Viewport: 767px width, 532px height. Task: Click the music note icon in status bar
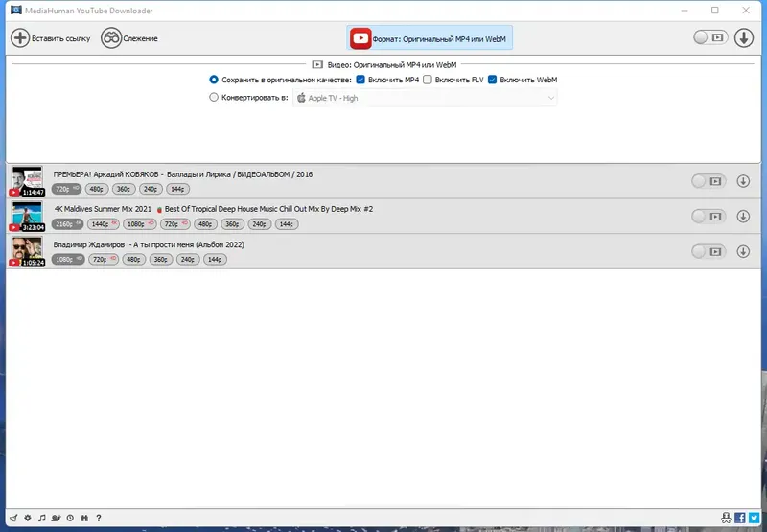pyautogui.click(x=41, y=518)
